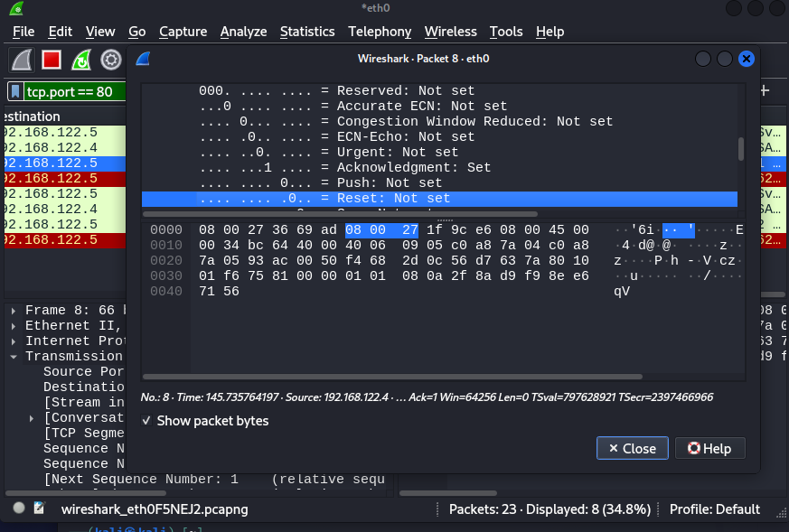789x532 pixels.
Task: Open capture file properties icon in status bar
Action: point(39,509)
